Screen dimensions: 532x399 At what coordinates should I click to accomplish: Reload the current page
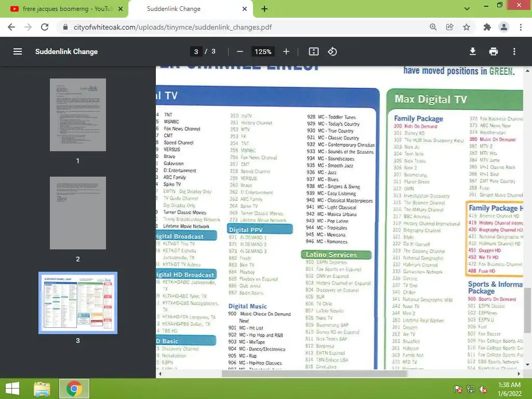tap(45, 27)
